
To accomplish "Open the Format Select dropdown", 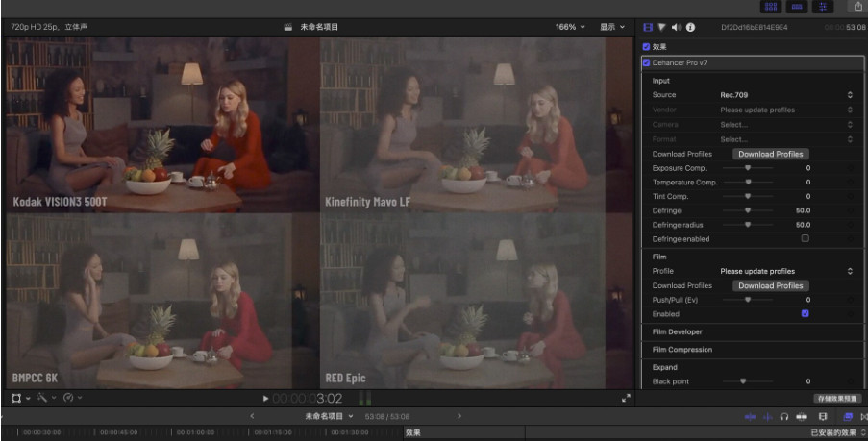I will pyautogui.click(x=786, y=139).
